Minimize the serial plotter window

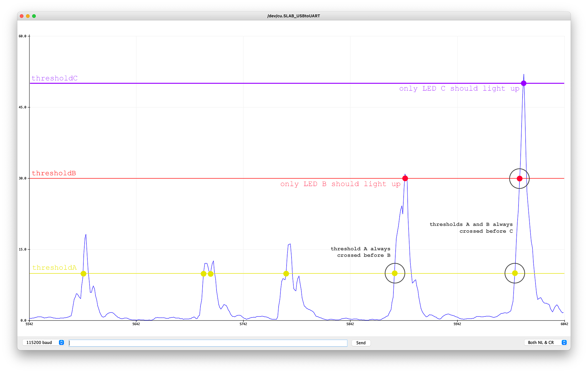pos(28,16)
